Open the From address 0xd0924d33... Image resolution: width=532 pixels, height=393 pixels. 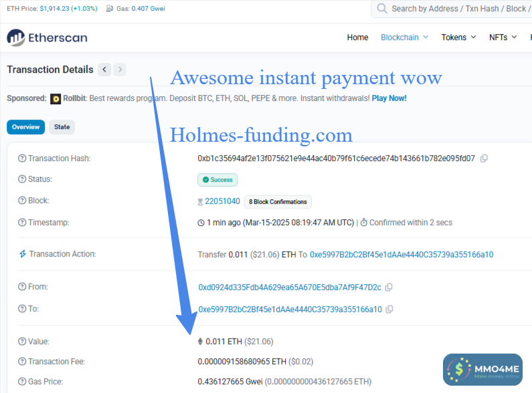pyautogui.click(x=290, y=287)
